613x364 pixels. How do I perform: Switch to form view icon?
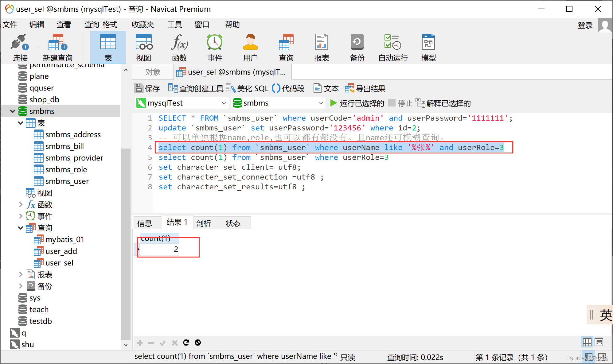[599, 342]
